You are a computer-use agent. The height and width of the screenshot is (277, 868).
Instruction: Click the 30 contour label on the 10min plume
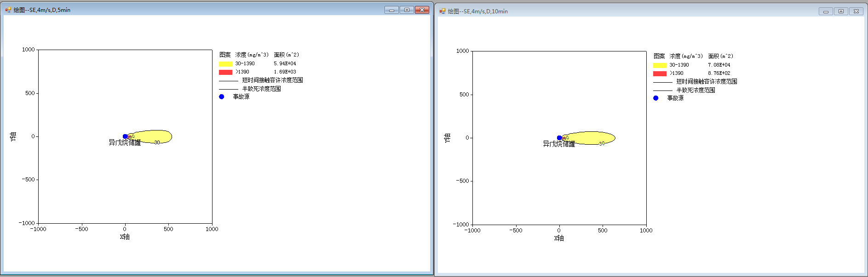pyautogui.click(x=602, y=143)
